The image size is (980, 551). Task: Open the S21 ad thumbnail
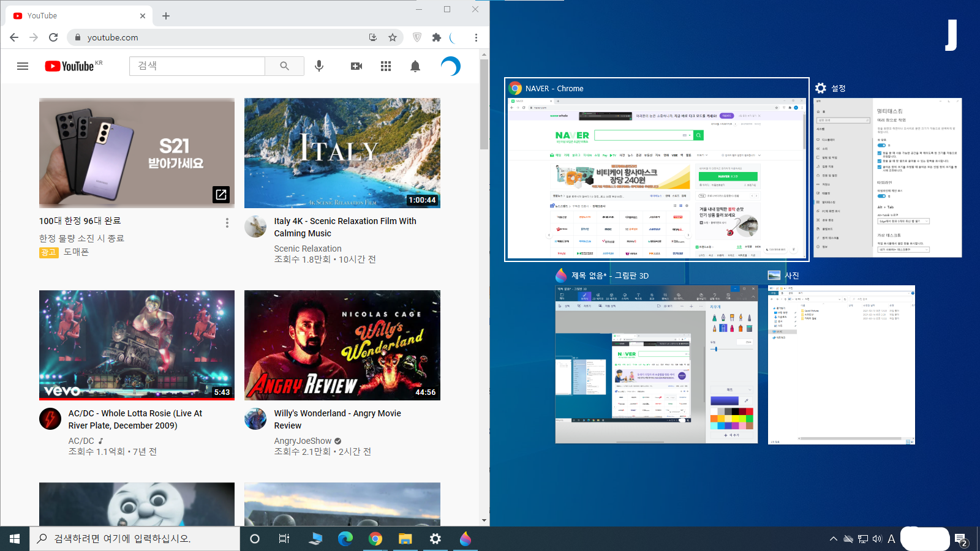coord(137,153)
